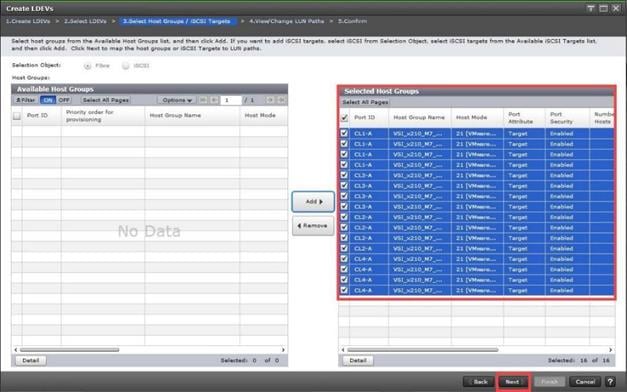Click the Finish button
The image size is (627, 392).
(549, 382)
